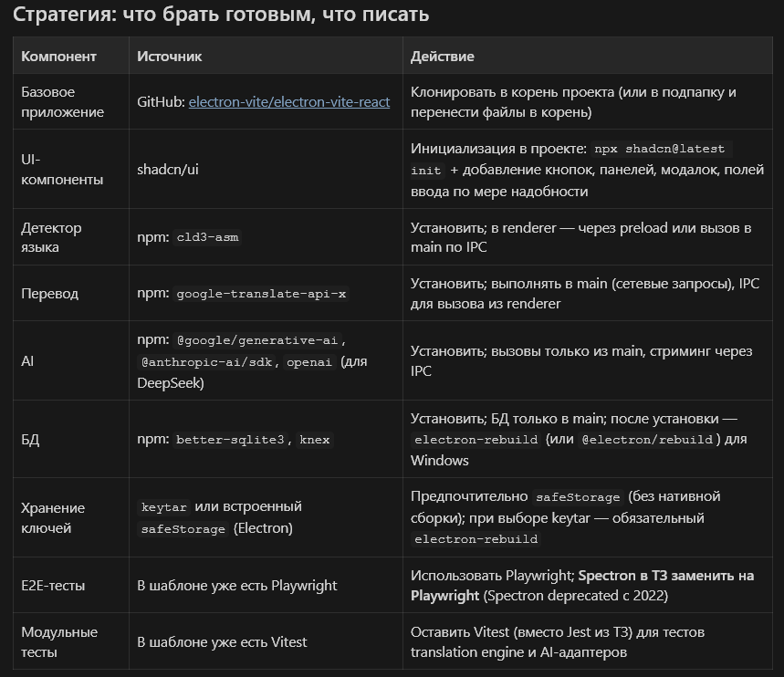Click the "Источник" column header
This screenshot has width=784, height=677.
(169, 57)
